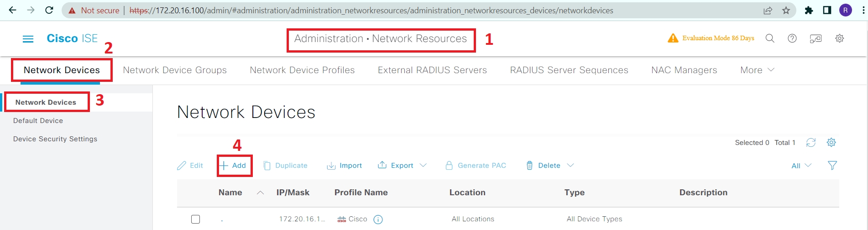Click the Administration · Network Resources breadcrumb
Screen dimensions: 868x230
(x=381, y=39)
